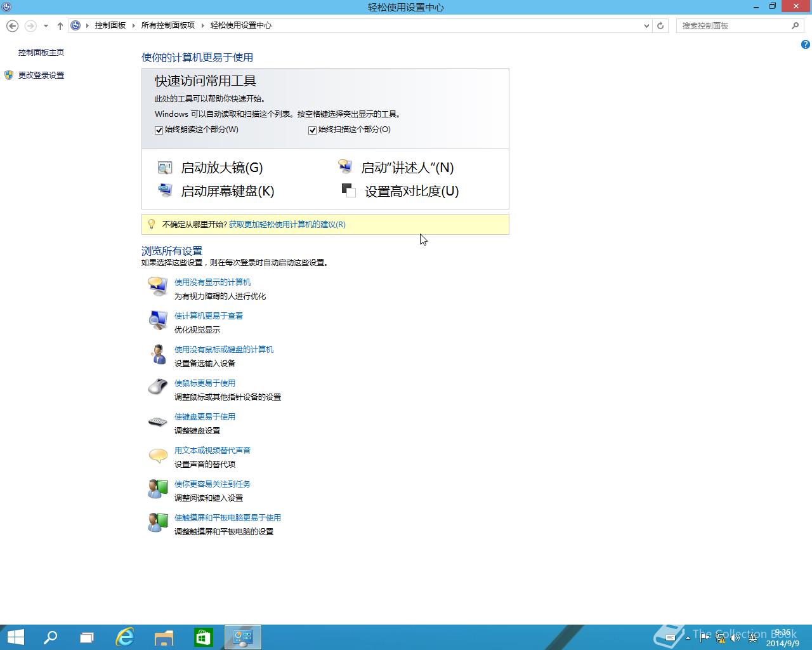Refresh the Control Panel view
The width and height of the screenshot is (812, 650).
[660, 25]
